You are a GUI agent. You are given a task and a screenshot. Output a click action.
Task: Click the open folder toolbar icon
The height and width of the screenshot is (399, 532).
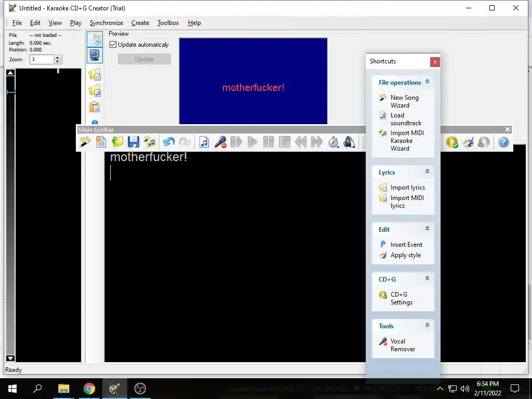(x=117, y=142)
